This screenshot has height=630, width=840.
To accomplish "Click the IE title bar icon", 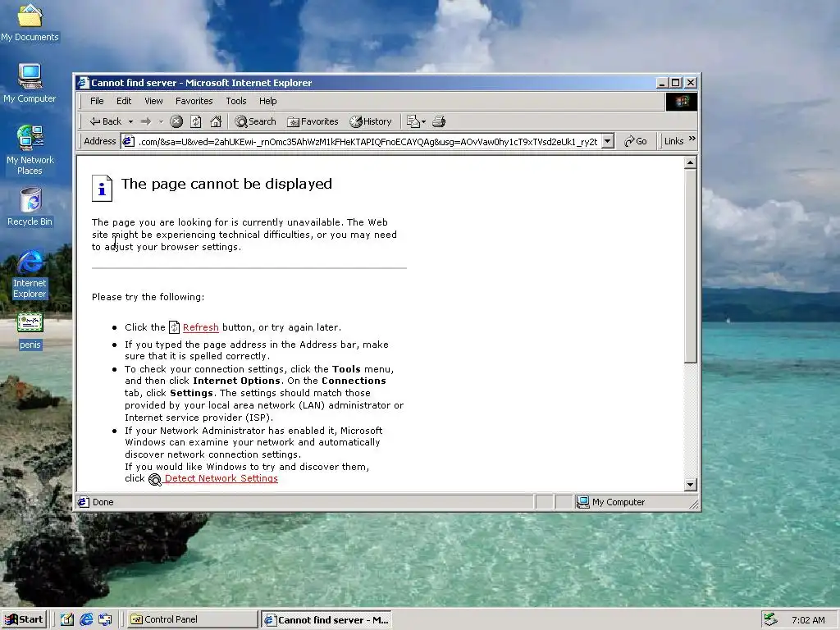I will click(83, 83).
